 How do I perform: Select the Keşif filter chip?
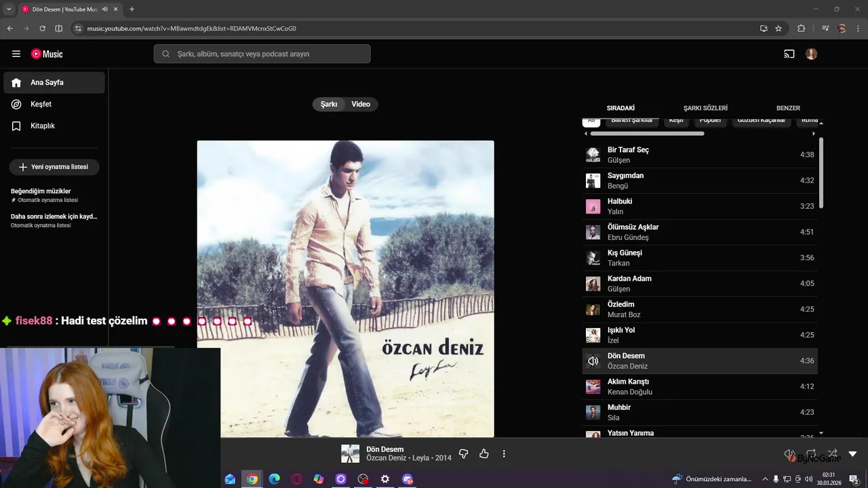675,121
